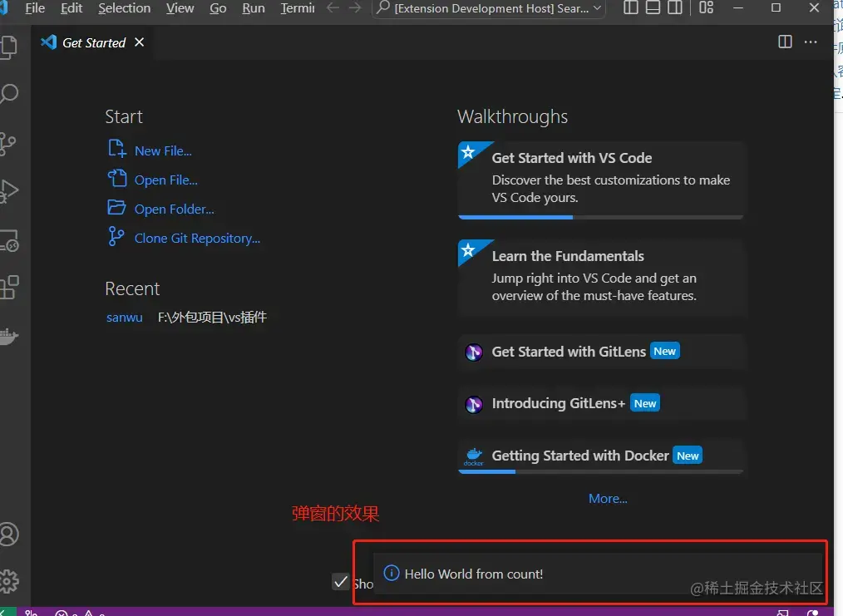Image resolution: width=843 pixels, height=616 pixels.
Task: Open editor More Actions ellipsis
Action: pyautogui.click(x=811, y=42)
